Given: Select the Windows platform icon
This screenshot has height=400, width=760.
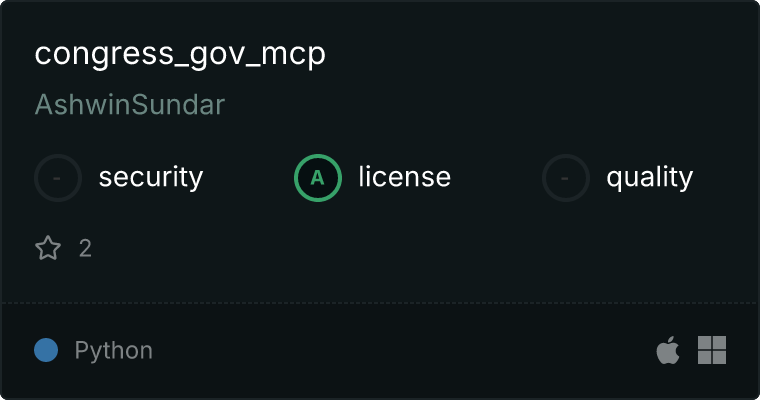Looking at the screenshot, I should coord(712,350).
